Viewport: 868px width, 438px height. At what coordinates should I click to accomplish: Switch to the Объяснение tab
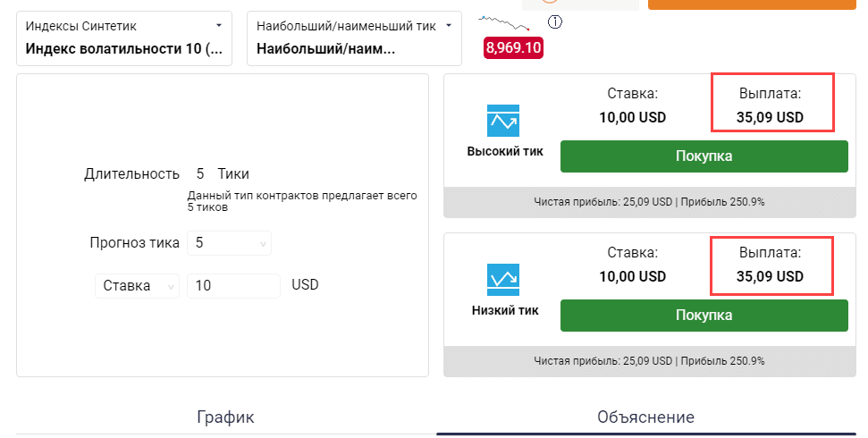point(645,417)
